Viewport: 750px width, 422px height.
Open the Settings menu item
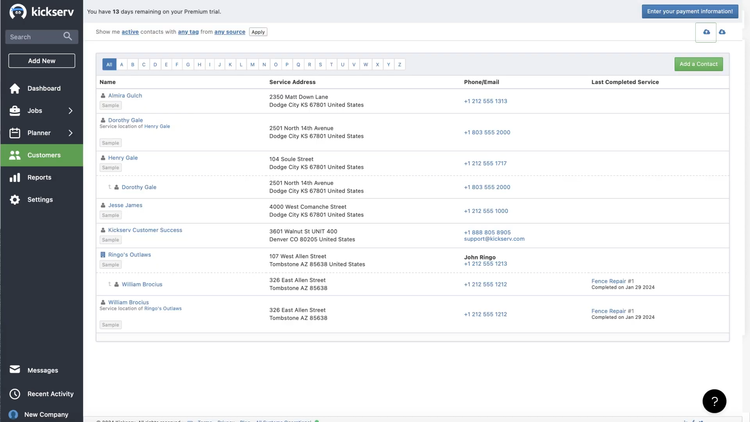pyautogui.click(x=42, y=200)
